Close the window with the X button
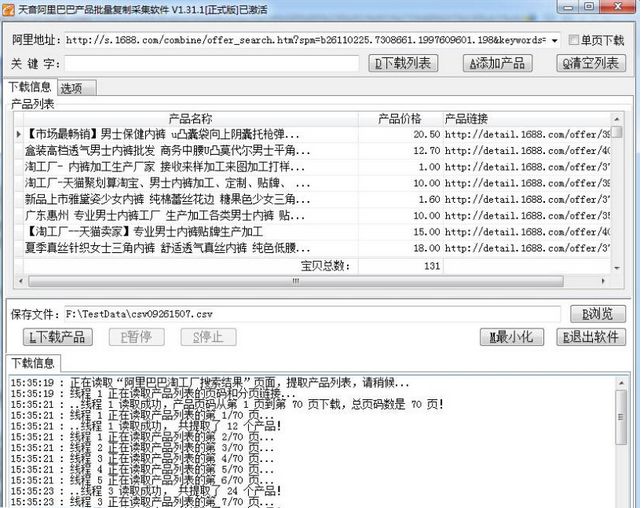 618,7
